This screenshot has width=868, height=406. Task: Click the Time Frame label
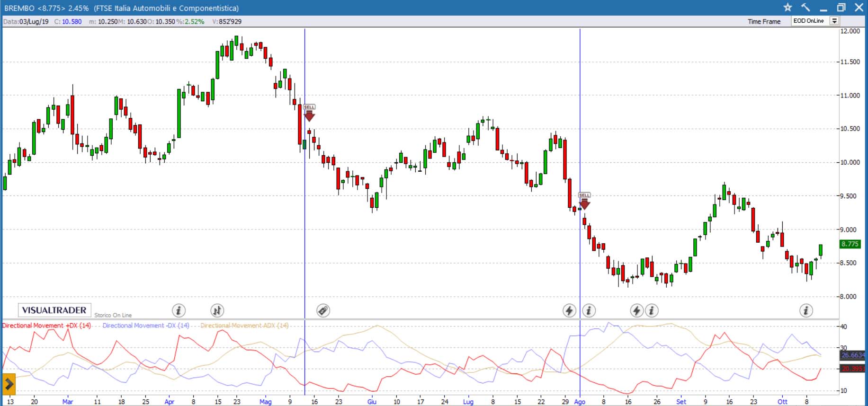(x=764, y=21)
